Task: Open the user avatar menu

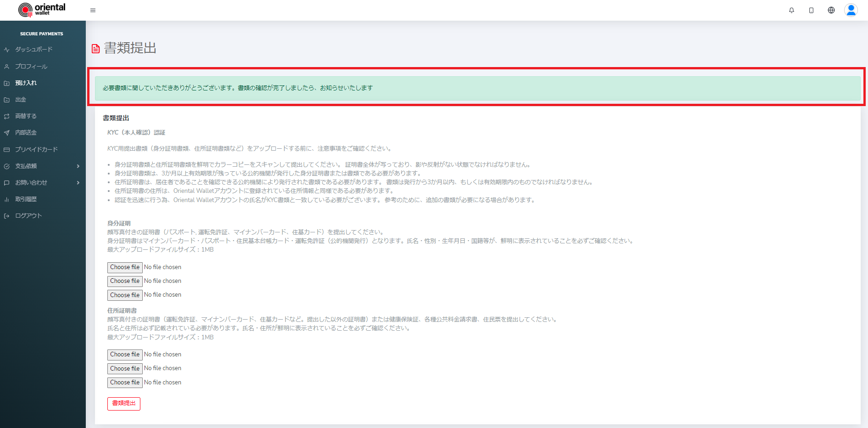Action: [851, 10]
